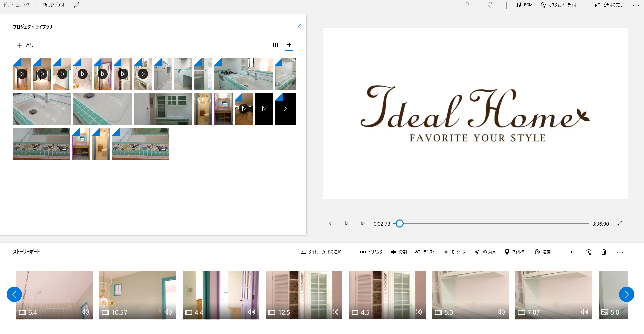Open the 3D 効果 tool
This screenshot has width=644, height=334.
click(x=485, y=252)
